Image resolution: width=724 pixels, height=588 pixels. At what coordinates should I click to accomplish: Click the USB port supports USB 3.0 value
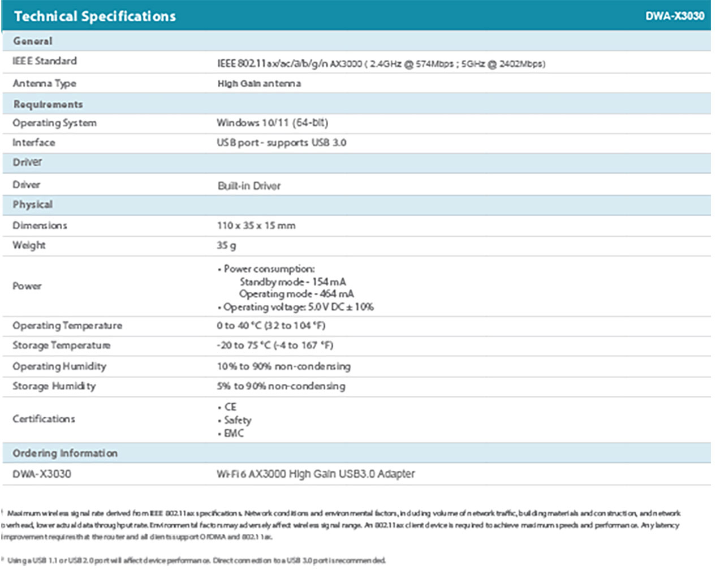click(x=282, y=142)
